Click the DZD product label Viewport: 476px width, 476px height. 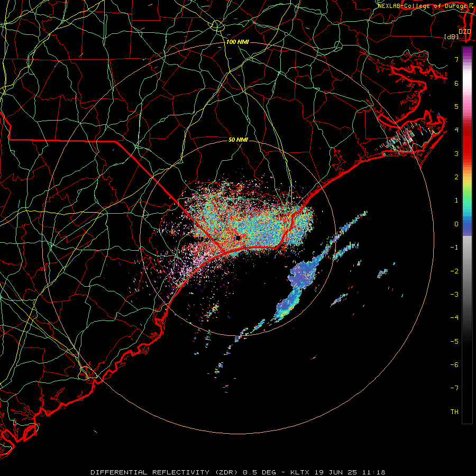[464, 32]
